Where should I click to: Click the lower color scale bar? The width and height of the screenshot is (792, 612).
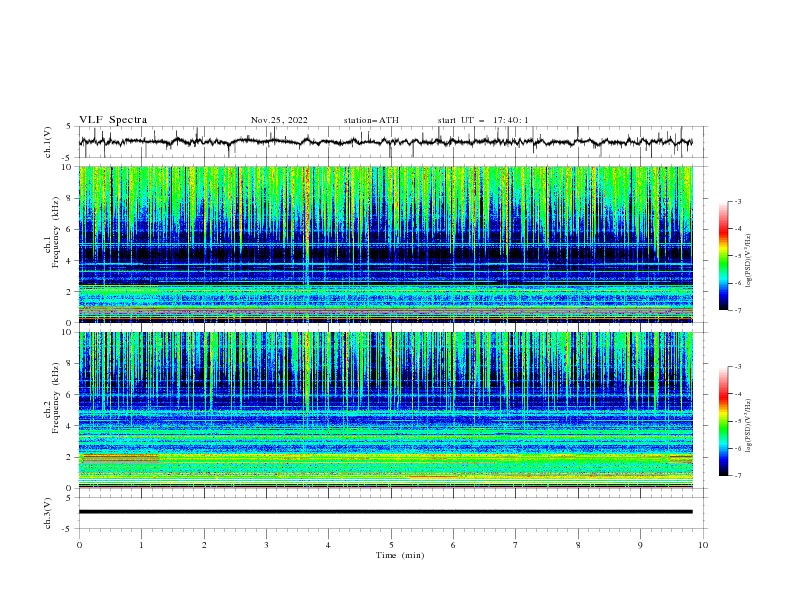[x=723, y=421]
